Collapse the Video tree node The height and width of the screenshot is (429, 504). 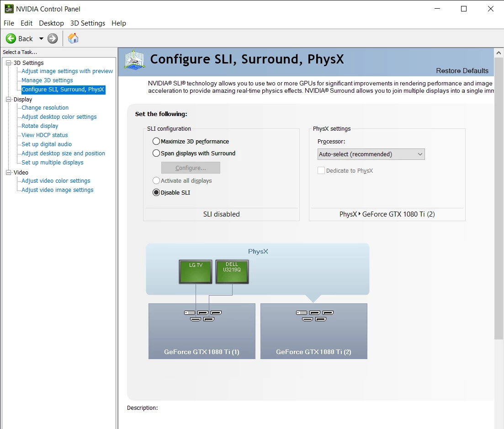[x=9, y=173]
